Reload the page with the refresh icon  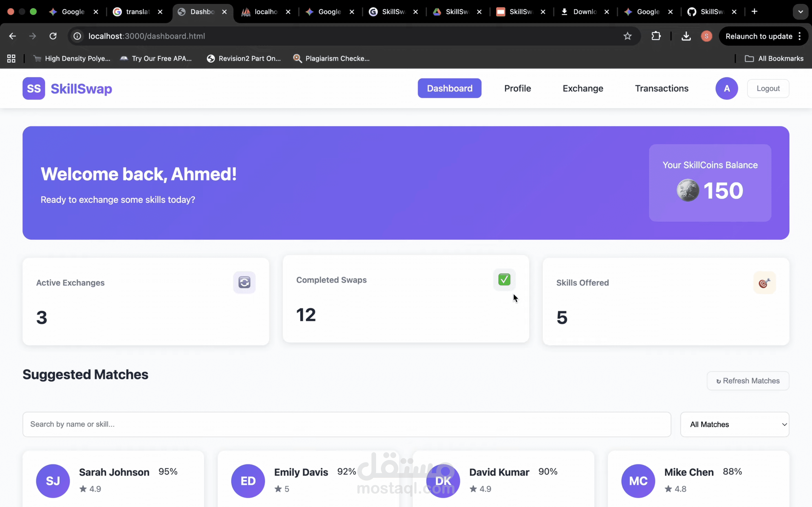[x=53, y=36]
